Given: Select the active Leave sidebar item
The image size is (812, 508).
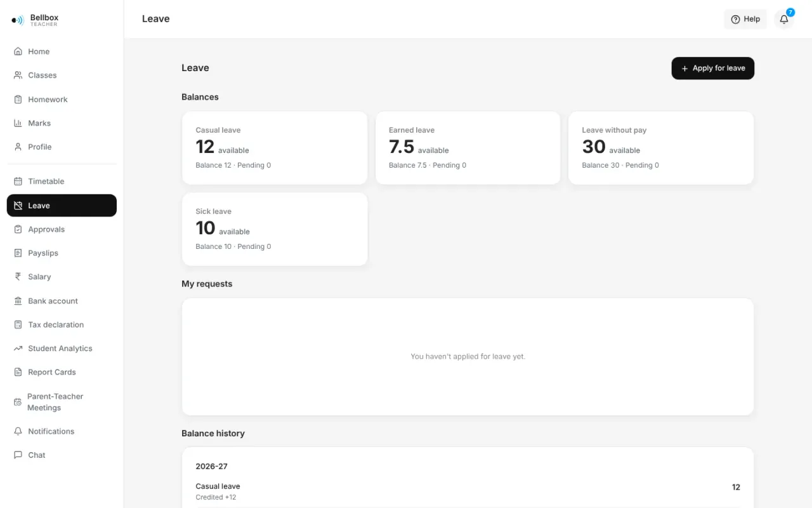Looking at the screenshot, I should point(62,206).
